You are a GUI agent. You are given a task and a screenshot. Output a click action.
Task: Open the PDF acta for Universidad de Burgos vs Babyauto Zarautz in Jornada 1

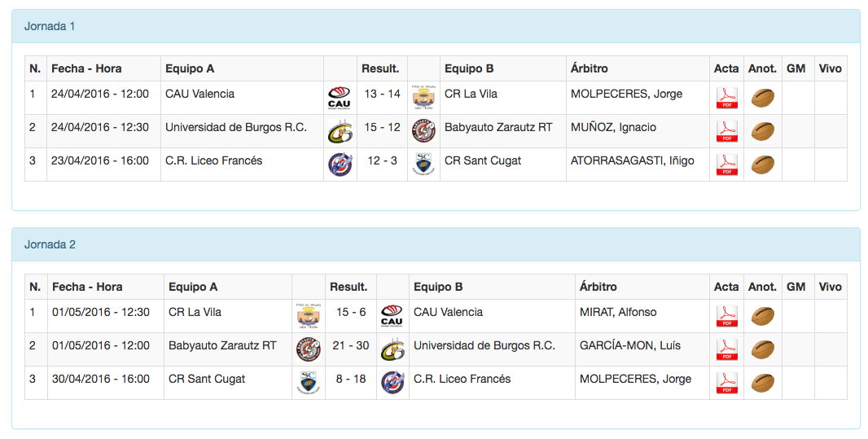point(726,132)
